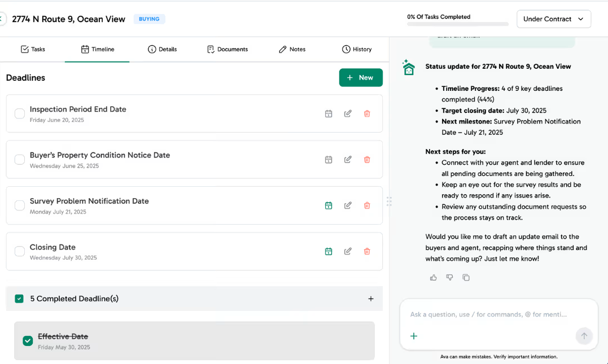The width and height of the screenshot is (608, 364).
Task: Delete Survey Problem Notification Date via trash icon
Action: 367,205
